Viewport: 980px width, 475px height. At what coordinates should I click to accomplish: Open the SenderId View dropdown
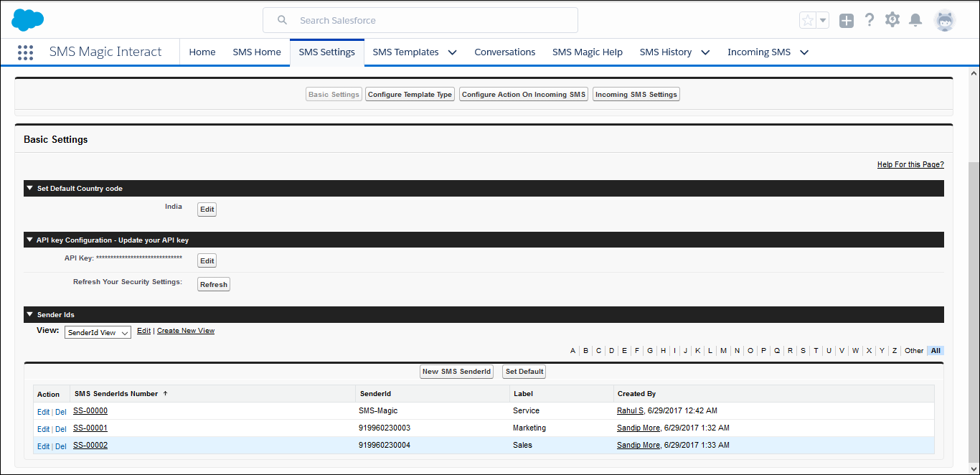click(x=98, y=333)
